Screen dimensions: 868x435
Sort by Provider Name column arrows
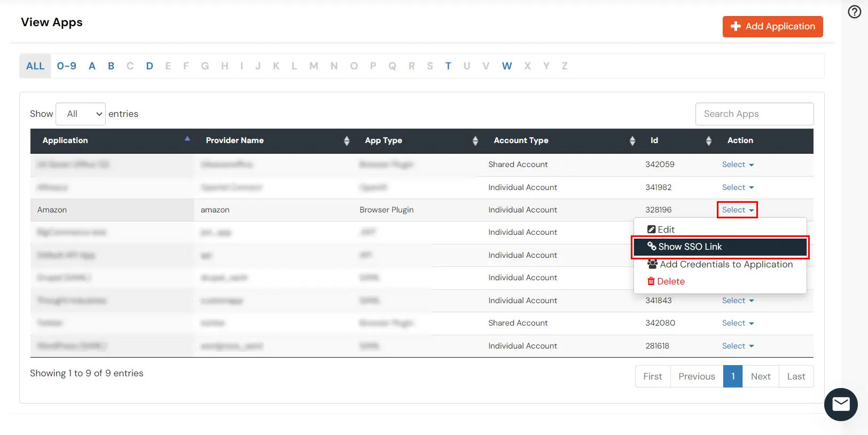(x=347, y=140)
